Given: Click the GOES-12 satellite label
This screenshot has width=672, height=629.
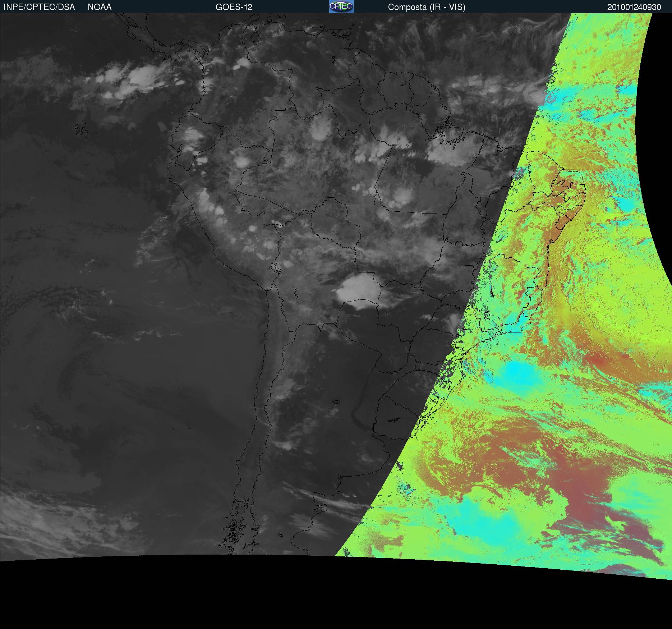Looking at the screenshot, I should 234,7.
